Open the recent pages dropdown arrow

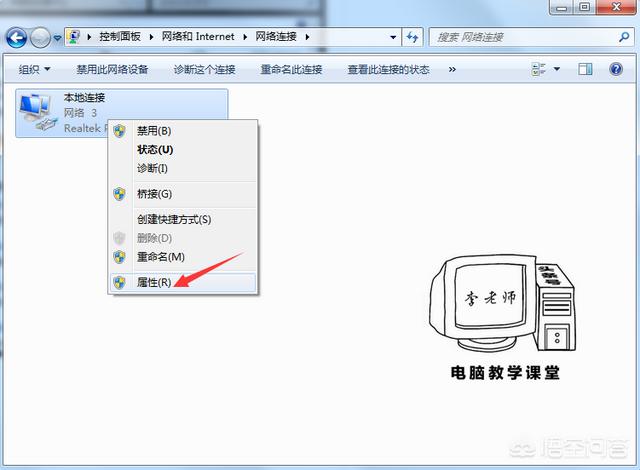pos(58,38)
